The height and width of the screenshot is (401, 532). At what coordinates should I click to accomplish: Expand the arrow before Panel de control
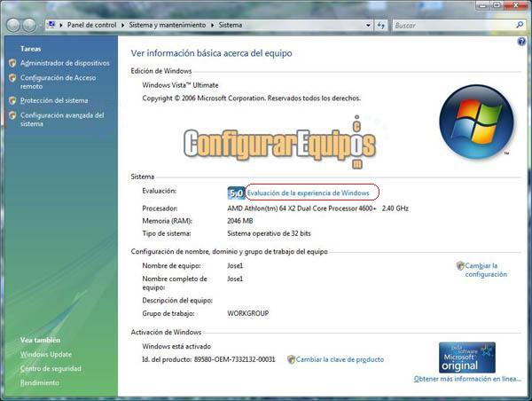tap(60, 25)
